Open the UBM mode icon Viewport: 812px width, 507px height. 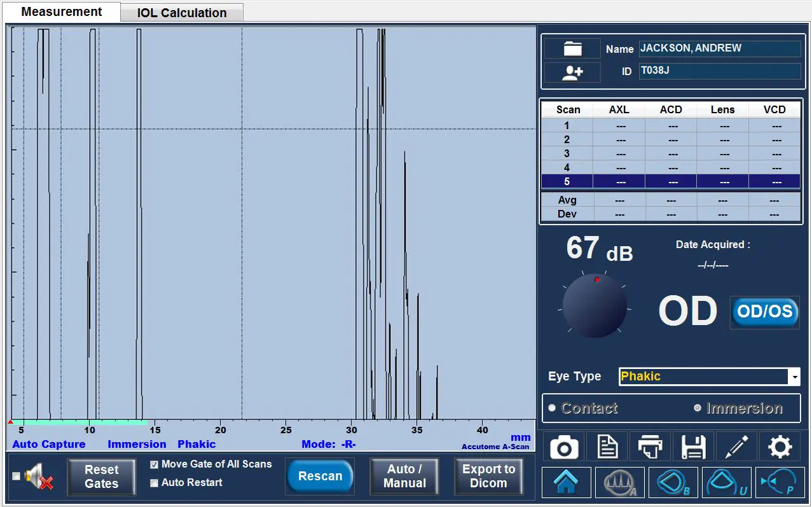pyautogui.click(x=727, y=483)
